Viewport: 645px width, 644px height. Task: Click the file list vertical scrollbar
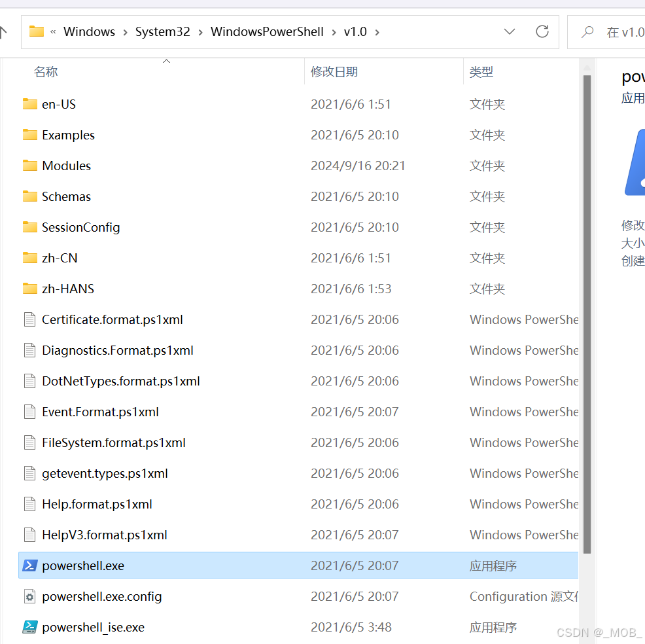587,314
